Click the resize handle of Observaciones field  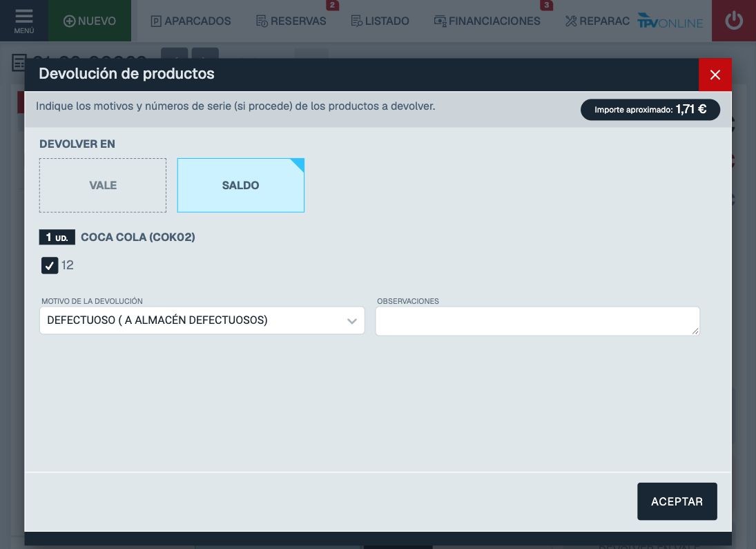[695, 331]
